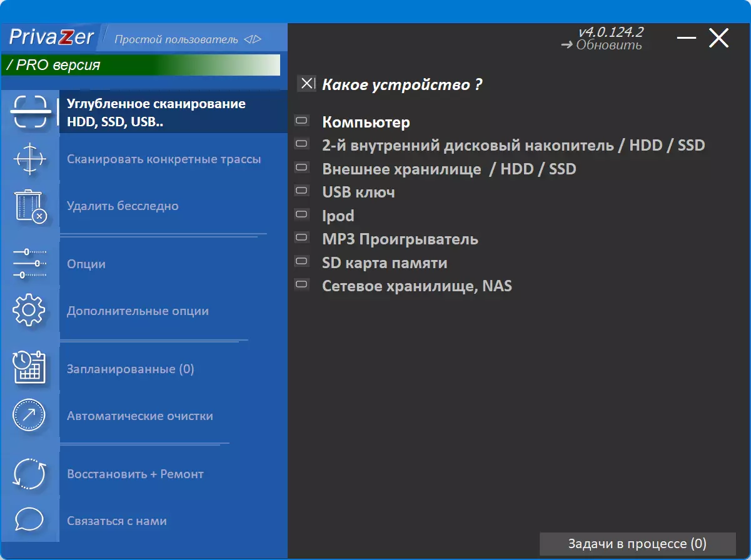Click the green PRO версия bar

pyautogui.click(x=141, y=65)
